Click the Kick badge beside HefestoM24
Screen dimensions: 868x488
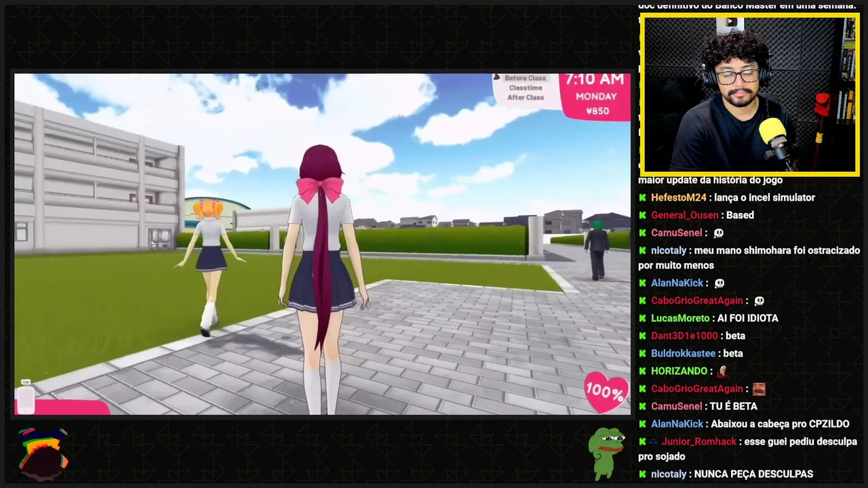point(643,197)
